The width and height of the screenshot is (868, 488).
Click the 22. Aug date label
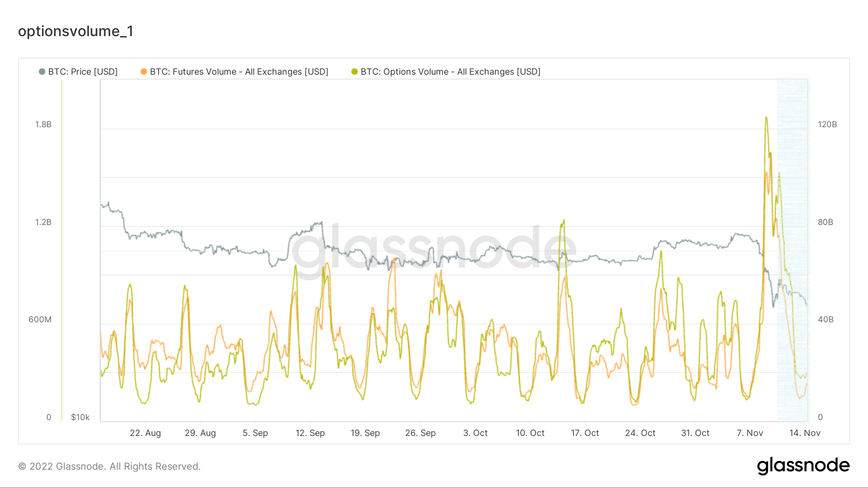145,433
